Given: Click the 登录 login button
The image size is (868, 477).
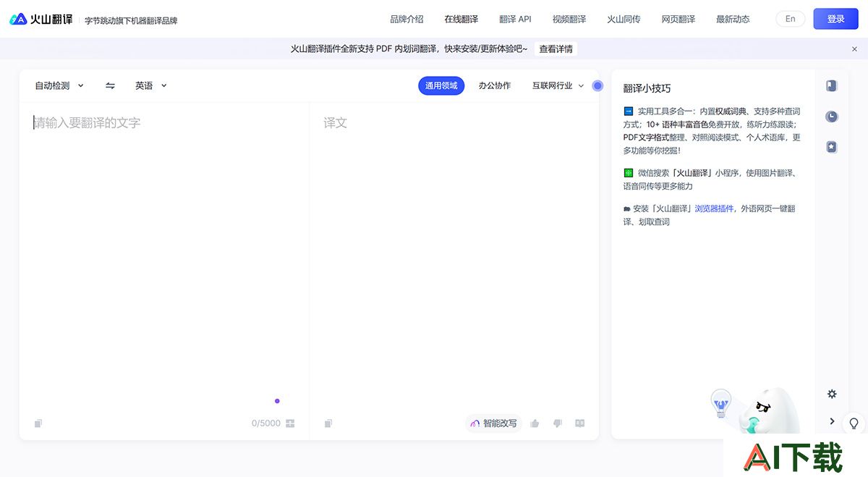Looking at the screenshot, I should pyautogui.click(x=835, y=19).
